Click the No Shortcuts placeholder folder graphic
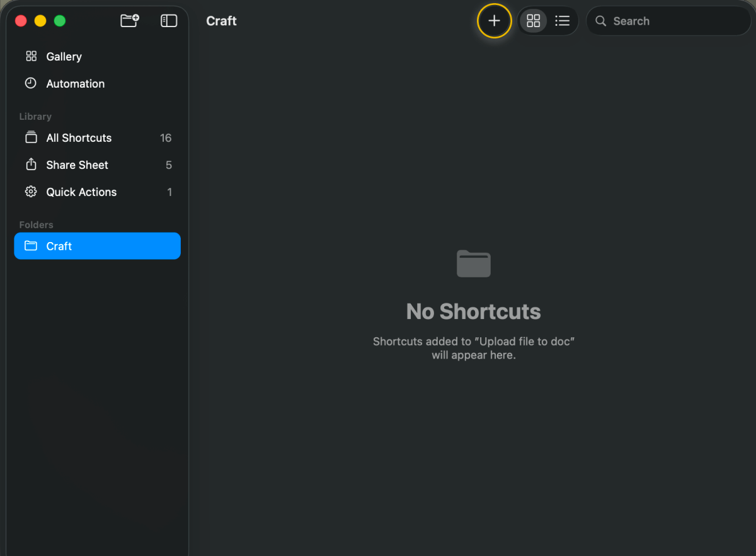Viewport: 756px width, 556px height. click(x=473, y=264)
